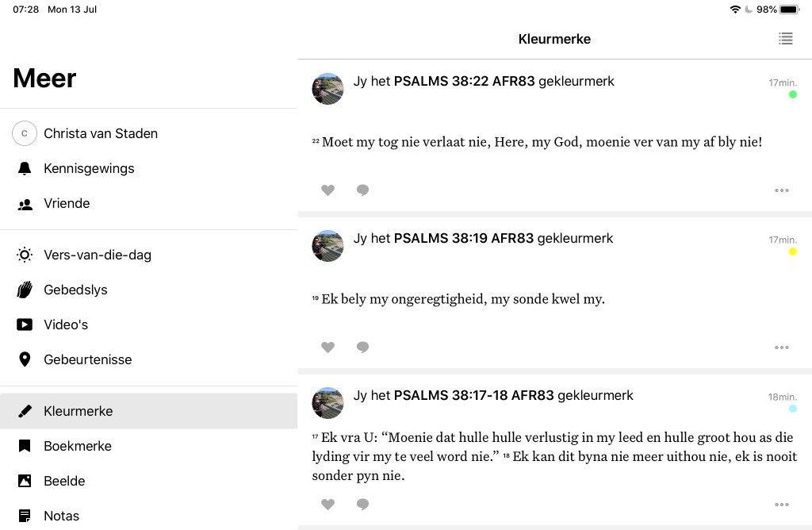Like the PSALMS 38:22 highlight
The image size is (812, 530).
coord(327,190)
